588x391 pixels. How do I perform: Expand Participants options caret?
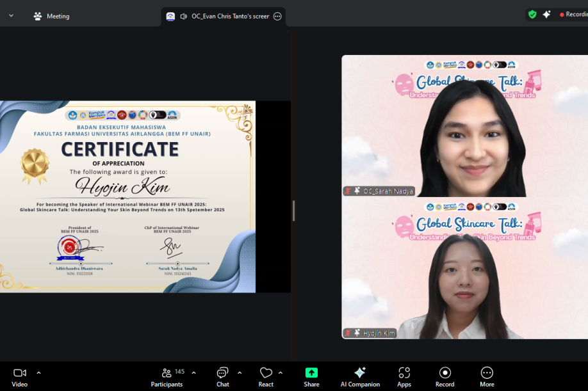[194, 372]
